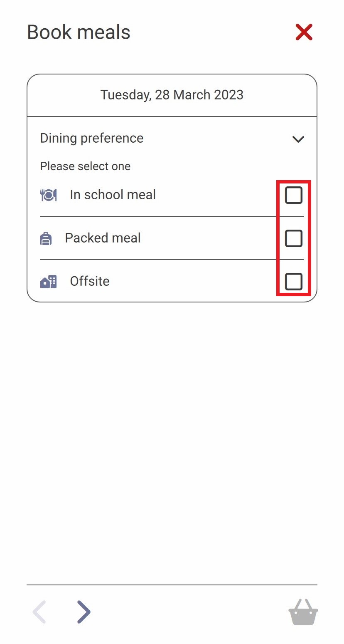The height and width of the screenshot is (644, 344).
Task: Open the shopping basket
Action: [x=303, y=612]
